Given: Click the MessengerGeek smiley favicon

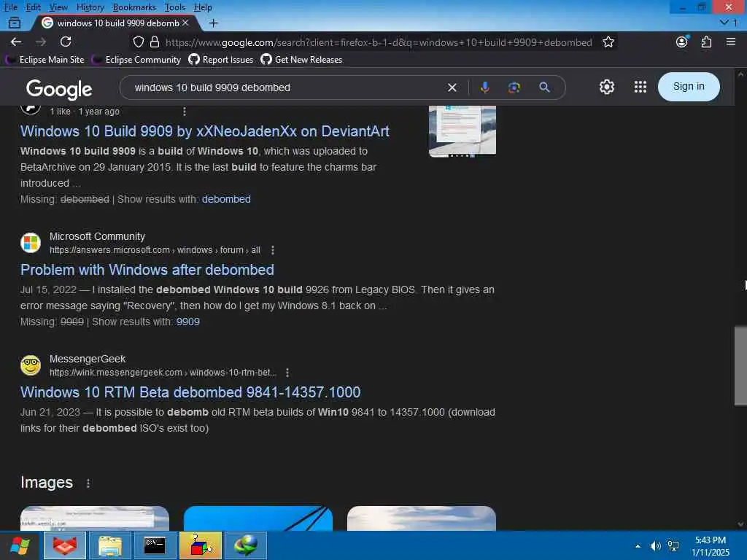Looking at the screenshot, I should tap(31, 365).
